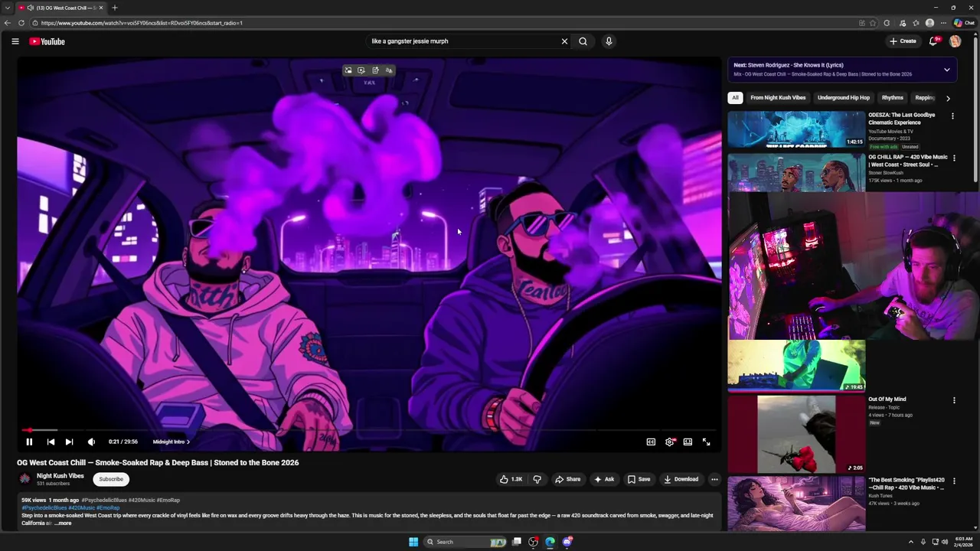
Task: Open the Midnight Intro chapter list
Action: 171,442
